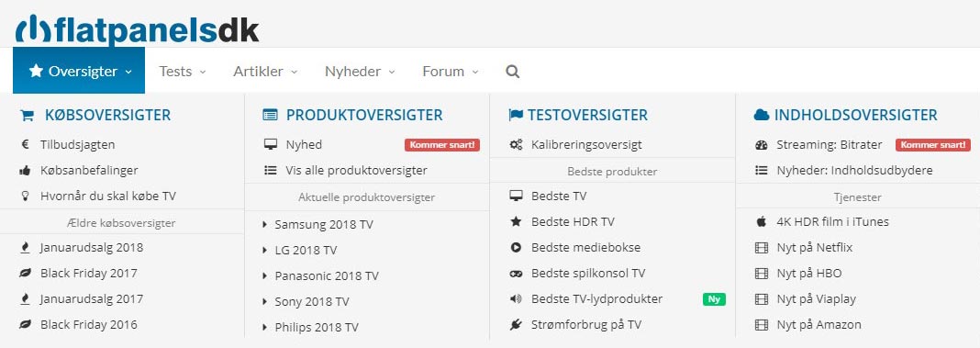This screenshot has height=348, width=980.
Task: Click the search magnifier icon
Action: (x=513, y=72)
